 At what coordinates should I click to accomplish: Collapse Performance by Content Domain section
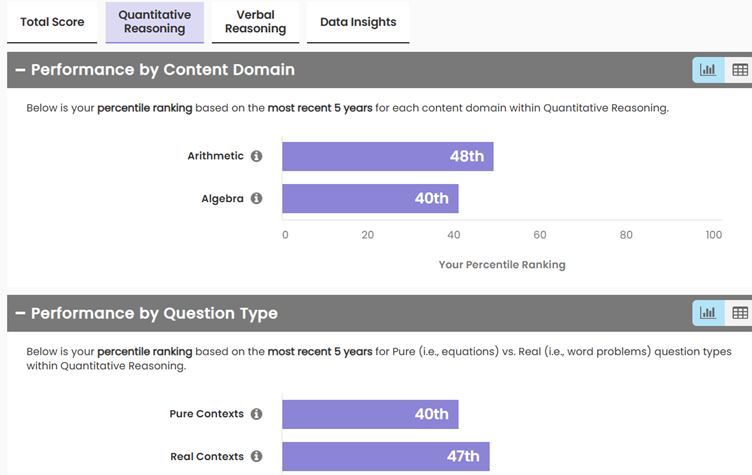19,71
